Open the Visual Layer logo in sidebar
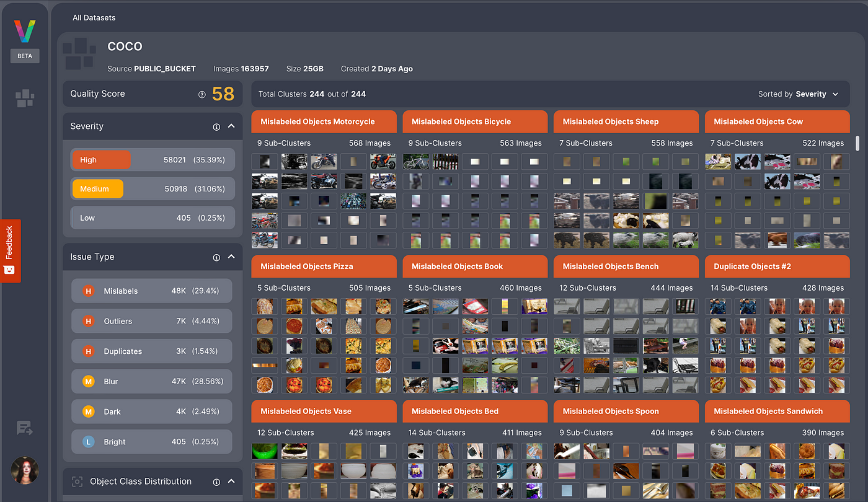The height and width of the screenshot is (502, 868). 25,32
